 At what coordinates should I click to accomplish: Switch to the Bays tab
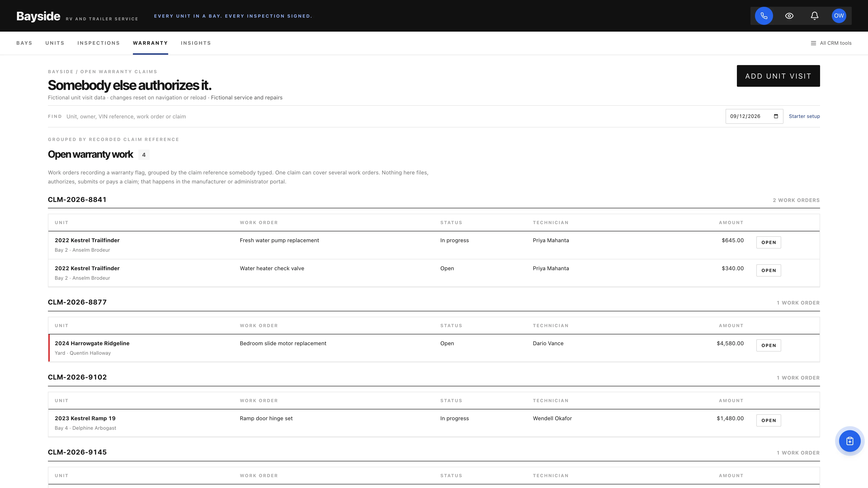[x=24, y=43]
